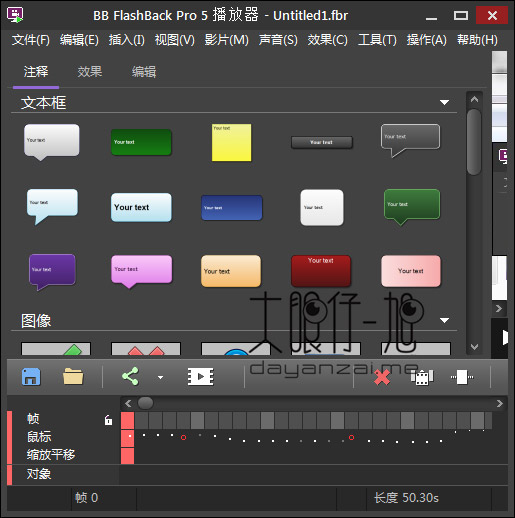Select the dark green rectangle text box
515x518 pixels.
click(141, 142)
